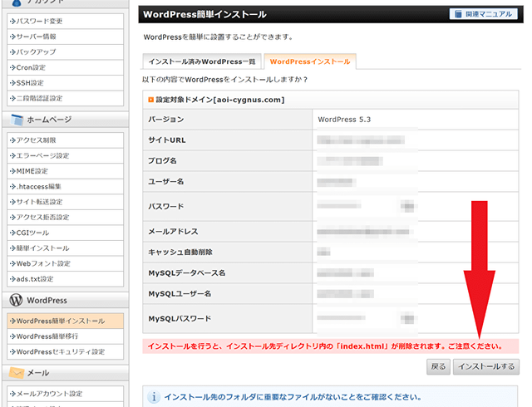The height and width of the screenshot is (407, 532).
Task: Click the バージョン row label
Action: [166, 120]
